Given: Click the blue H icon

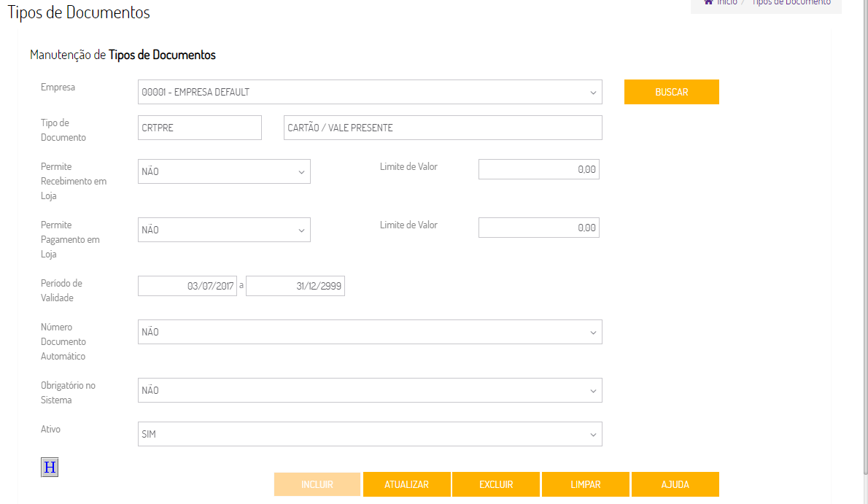Looking at the screenshot, I should click(x=50, y=468).
